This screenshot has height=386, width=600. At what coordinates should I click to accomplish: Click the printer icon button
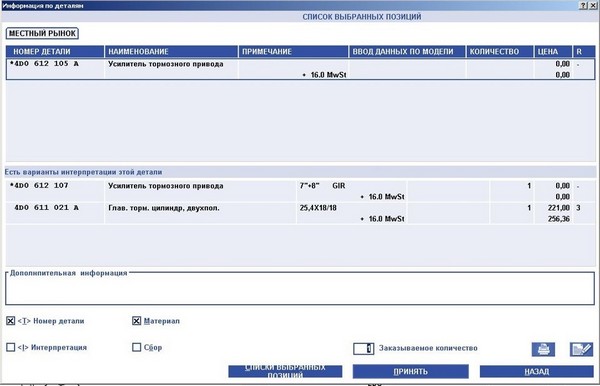pos(543,349)
